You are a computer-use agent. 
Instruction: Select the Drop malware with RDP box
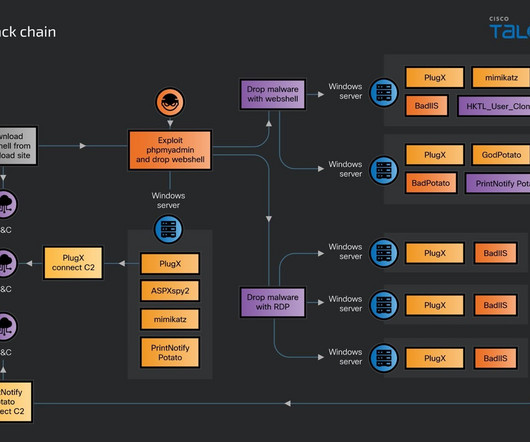pos(272,302)
